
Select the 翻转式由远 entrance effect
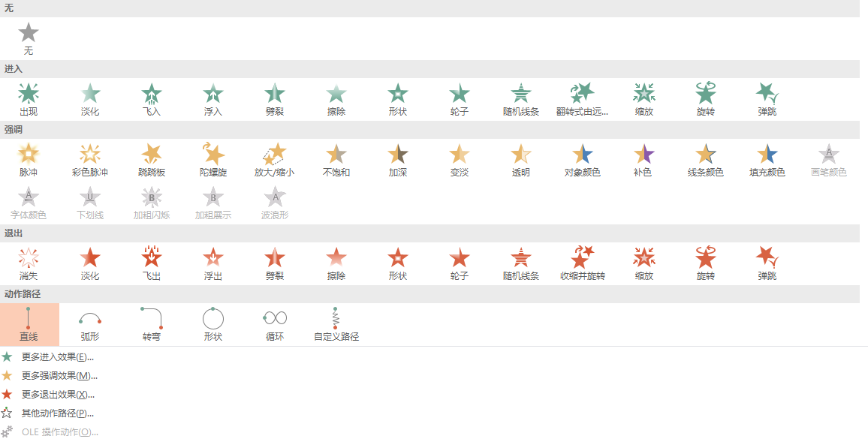pos(583,100)
